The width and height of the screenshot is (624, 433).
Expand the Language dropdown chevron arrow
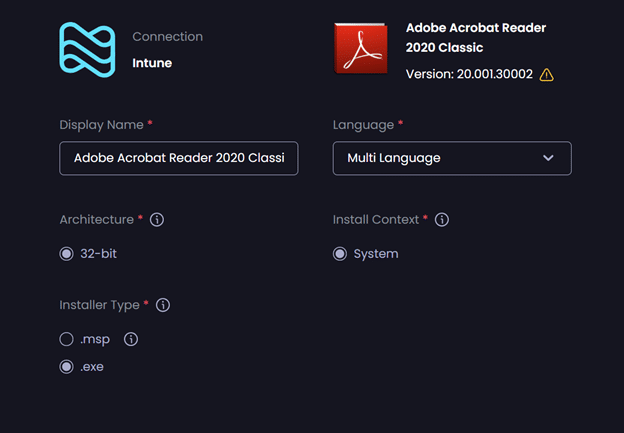tap(548, 158)
